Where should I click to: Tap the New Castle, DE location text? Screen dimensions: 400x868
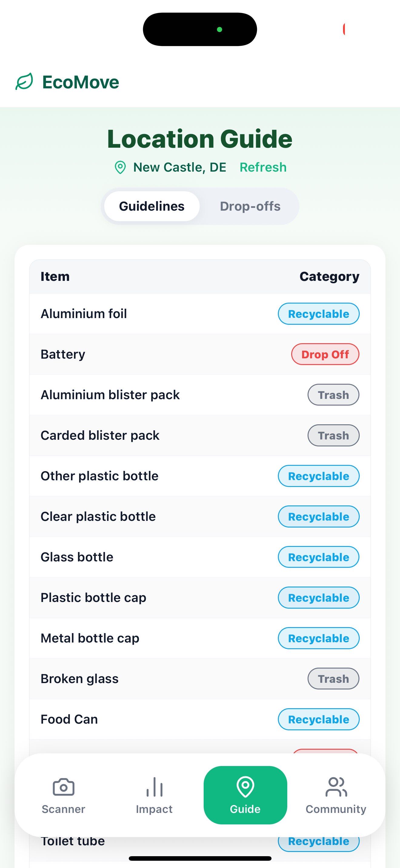point(179,167)
